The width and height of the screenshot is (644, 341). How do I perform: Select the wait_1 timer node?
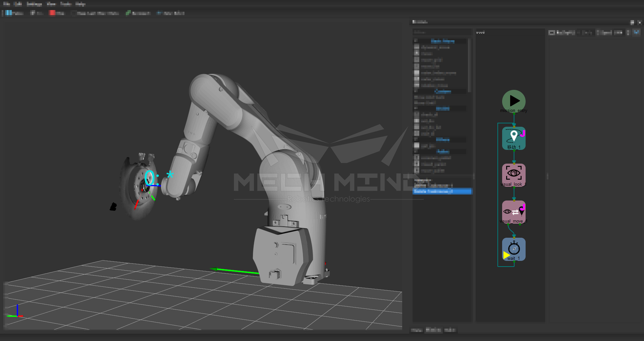[514, 249]
